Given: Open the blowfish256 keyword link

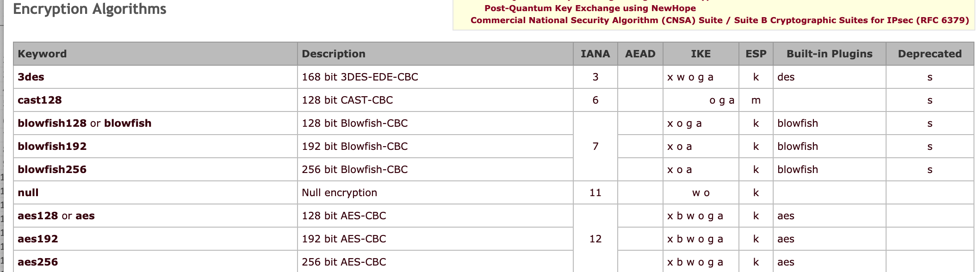Looking at the screenshot, I should pyautogui.click(x=52, y=169).
